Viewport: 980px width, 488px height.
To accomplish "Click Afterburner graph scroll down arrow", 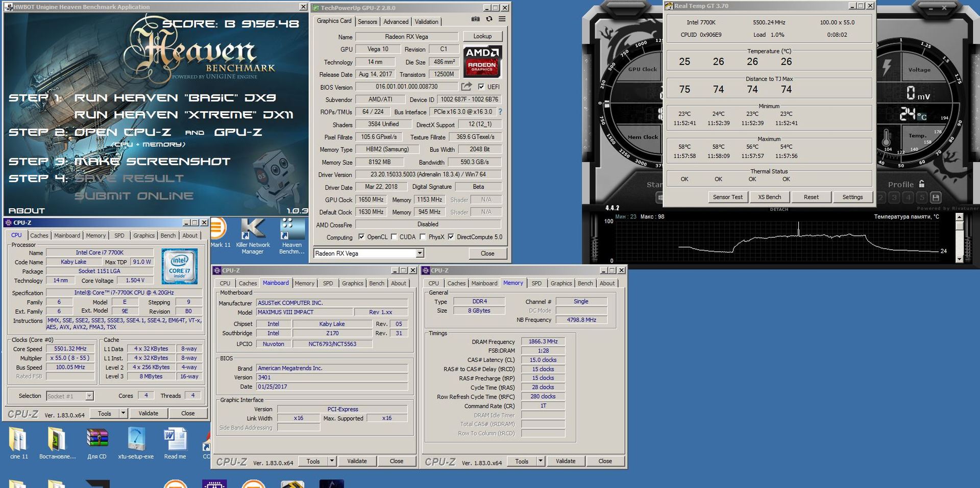I will (x=959, y=259).
